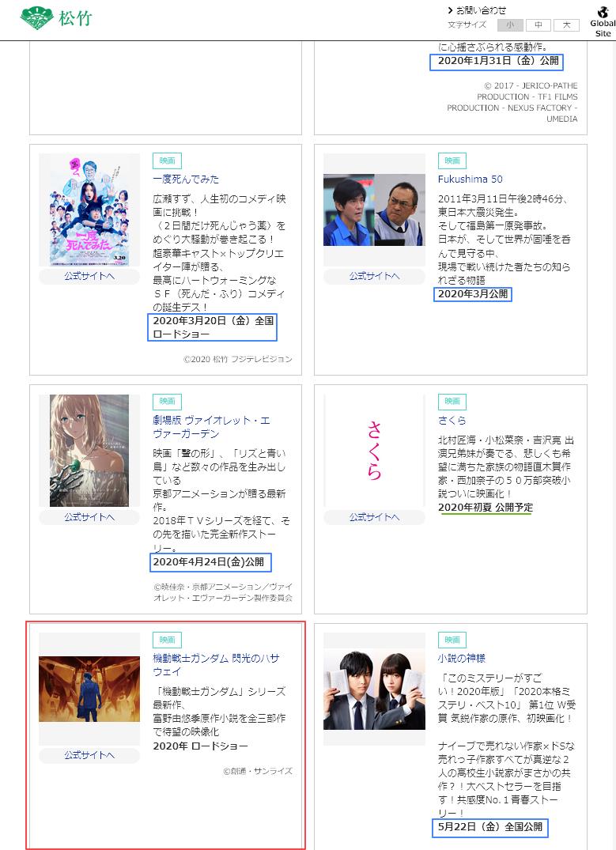The image size is (616, 850).
Task: Click the 2020年1月31日（金）公開 date text
Action: [x=498, y=61]
